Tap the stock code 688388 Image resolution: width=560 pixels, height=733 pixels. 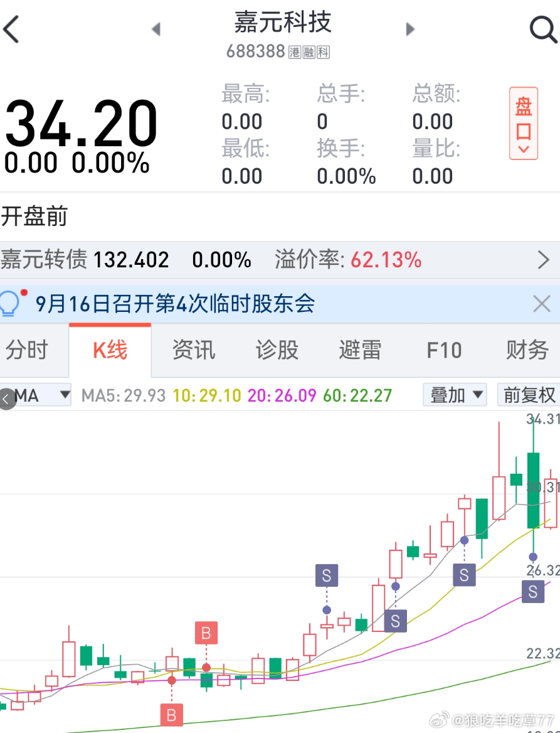(255, 51)
